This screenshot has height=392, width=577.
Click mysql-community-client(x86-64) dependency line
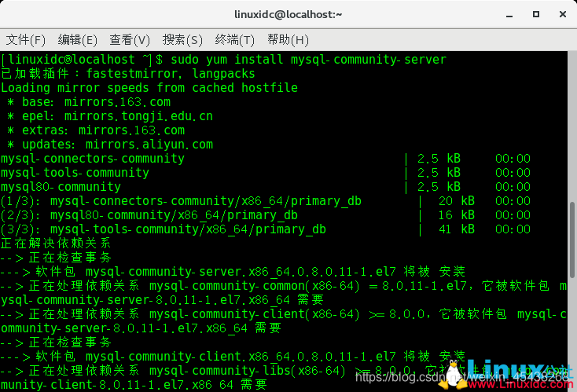[284, 321]
